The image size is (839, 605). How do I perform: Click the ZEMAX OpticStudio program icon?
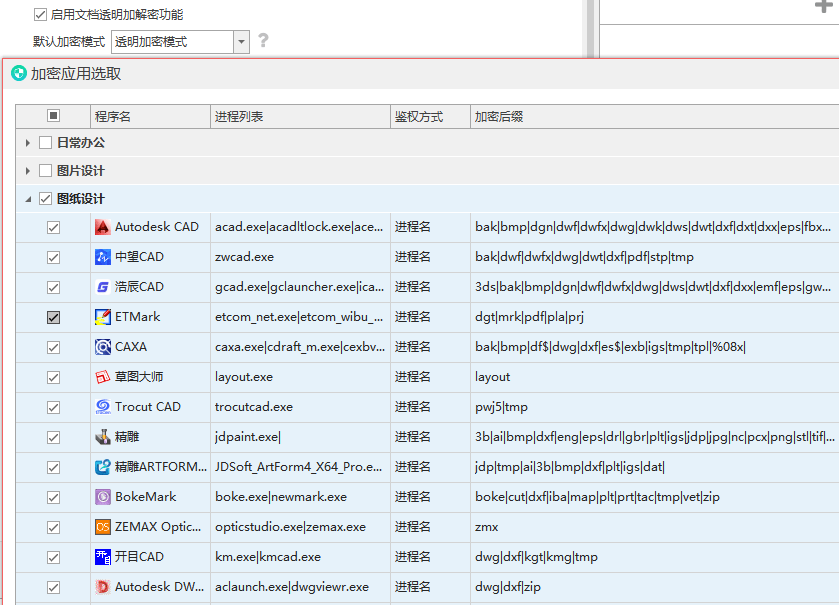pyautogui.click(x=103, y=527)
